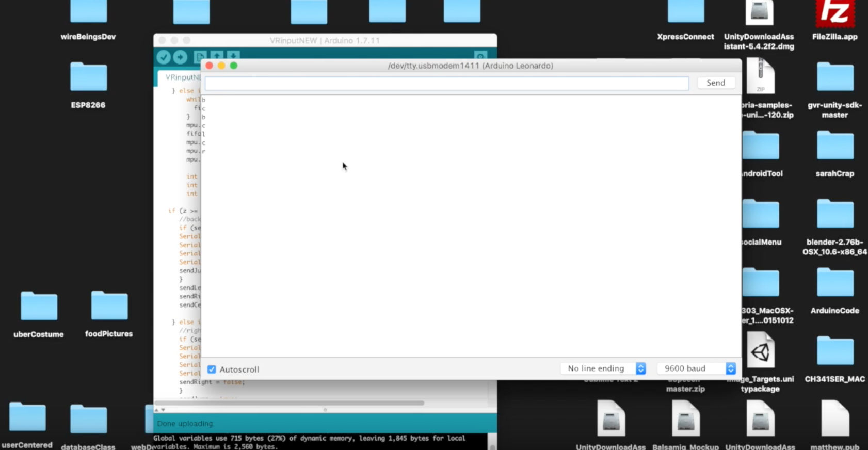This screenshot has width=868, height=450.
Task: Click the VRinputNEW | Arduino 1.7.11 title bar
Action: [x=325, y=40]
